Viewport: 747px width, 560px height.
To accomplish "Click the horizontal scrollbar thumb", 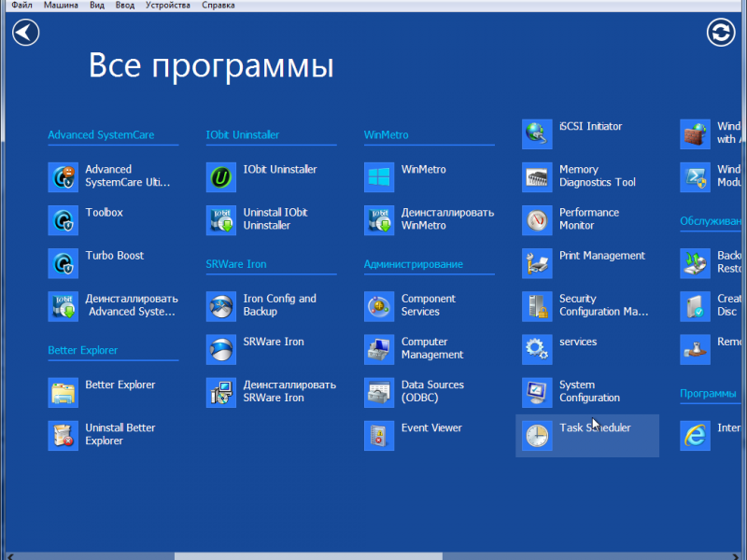I will pyautogui.click(x=308, y=556).
